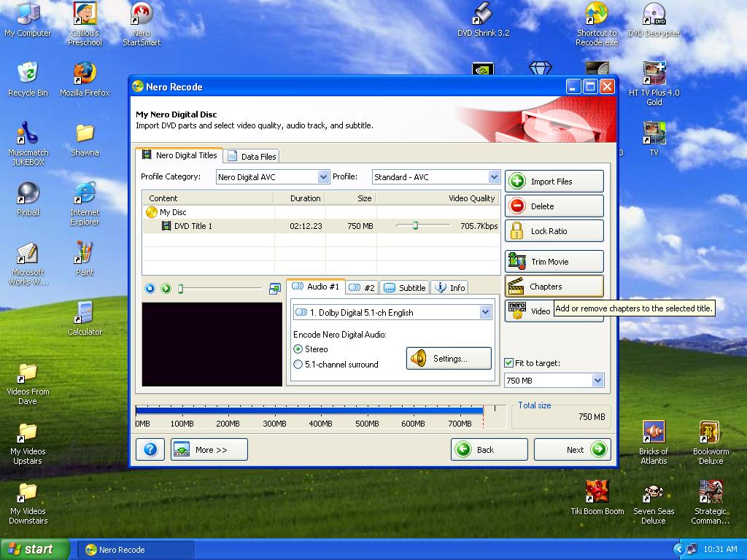Screen dimensions: 747x560
Task: Click the 705.7Kbps quality value
Action: coord(479,226)
